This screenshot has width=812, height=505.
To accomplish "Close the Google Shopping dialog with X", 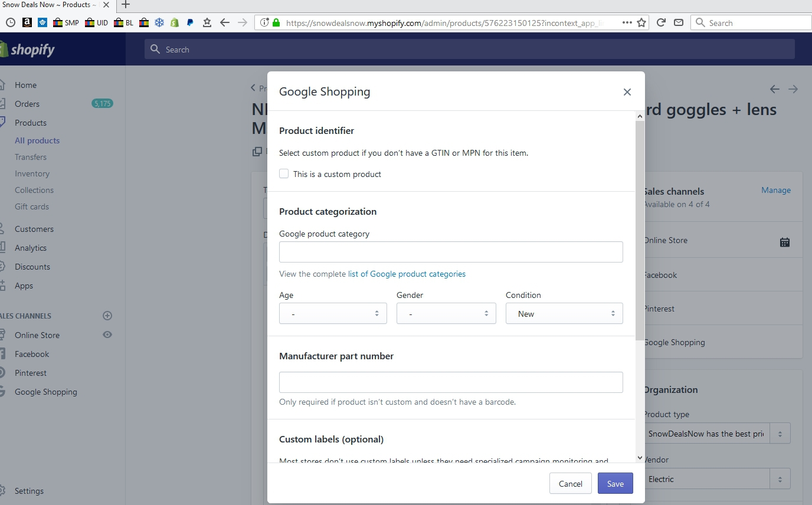I will pyautogui.click(x=627, y=92).
